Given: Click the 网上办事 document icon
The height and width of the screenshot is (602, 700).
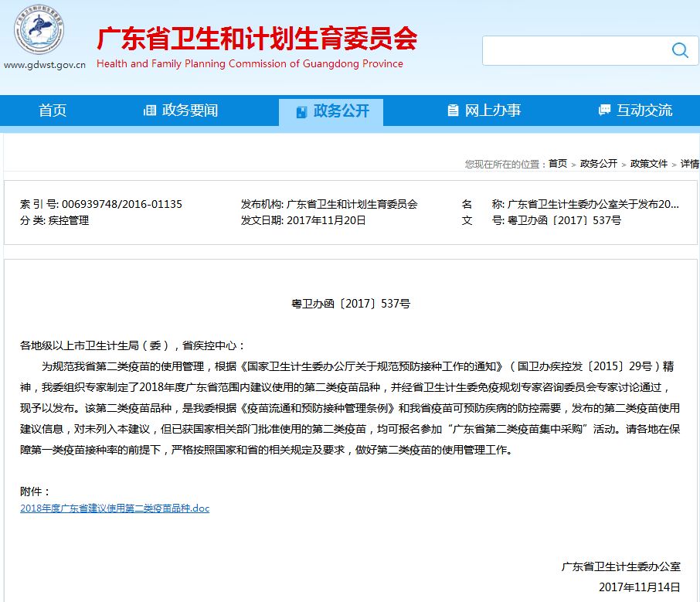Looking at the screenshot, I should (453, 110).
